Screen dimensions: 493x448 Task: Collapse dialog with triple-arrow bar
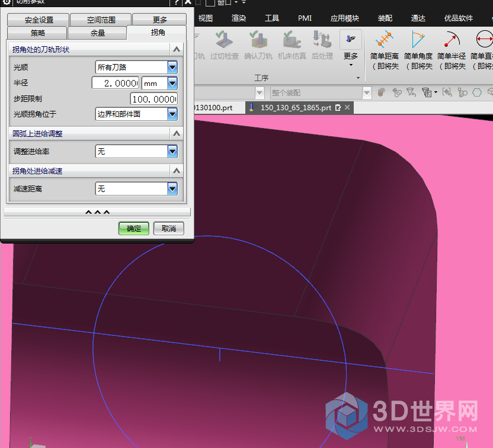click(97, 212)
